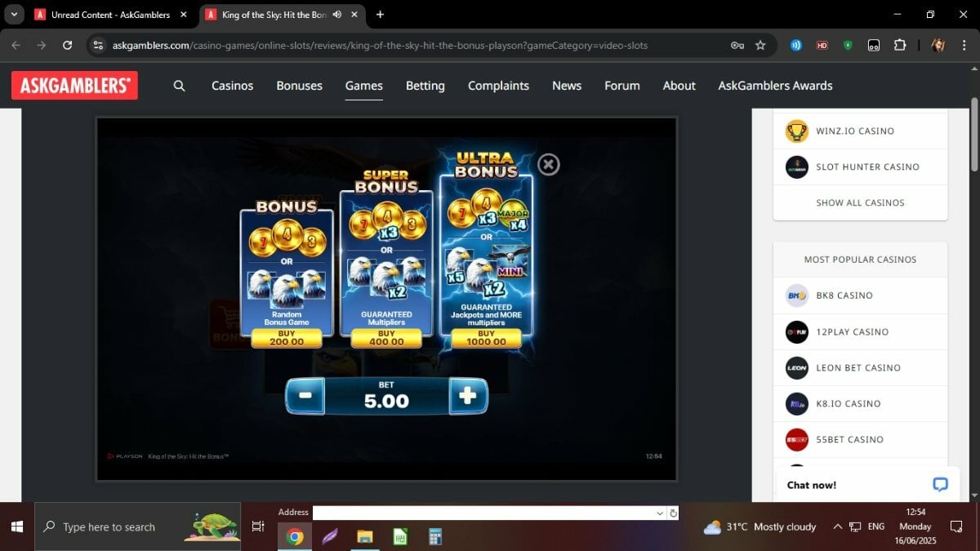Show hidden system tray icons

pos(837,527)
